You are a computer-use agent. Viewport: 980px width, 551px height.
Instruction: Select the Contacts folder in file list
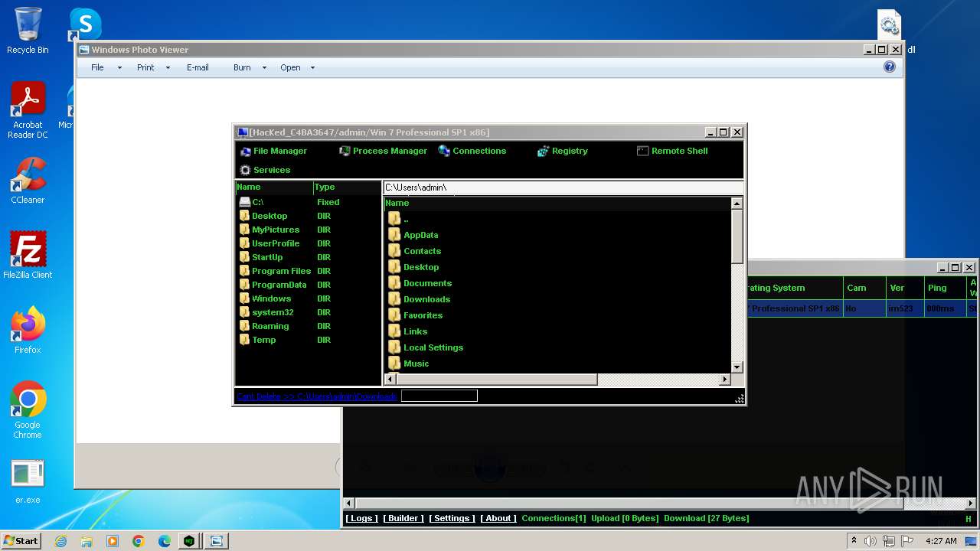click(414, 251)
